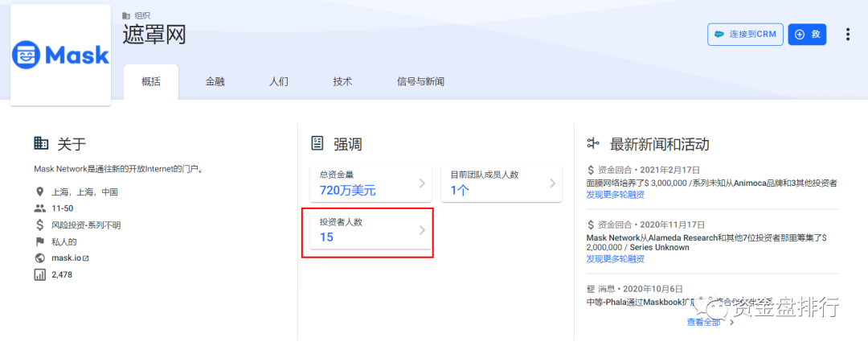Click the chevron after 查看全部
Viewport: 868px width, 346px height.
[x=732, y=323]
